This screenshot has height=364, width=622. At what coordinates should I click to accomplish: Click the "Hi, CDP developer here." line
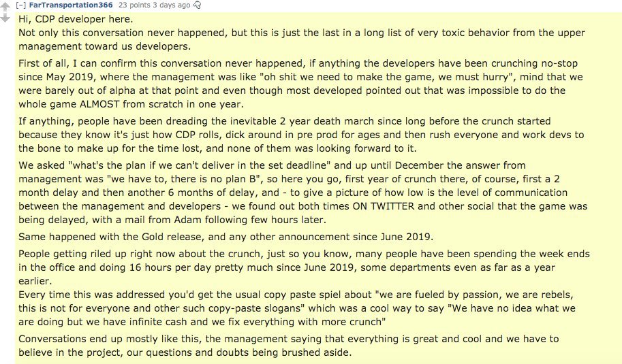coord(76,19)
